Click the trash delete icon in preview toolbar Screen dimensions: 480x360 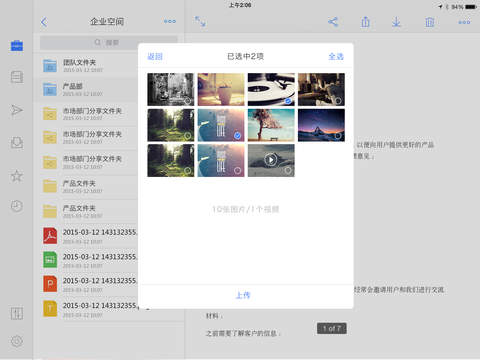pos(429,22)
